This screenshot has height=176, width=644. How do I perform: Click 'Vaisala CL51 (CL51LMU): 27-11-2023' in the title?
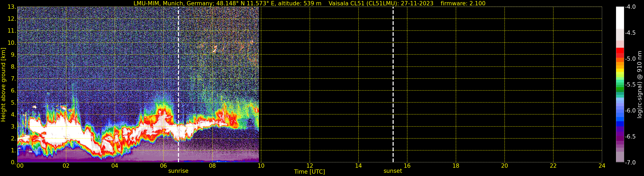click(x=381, y=3)
